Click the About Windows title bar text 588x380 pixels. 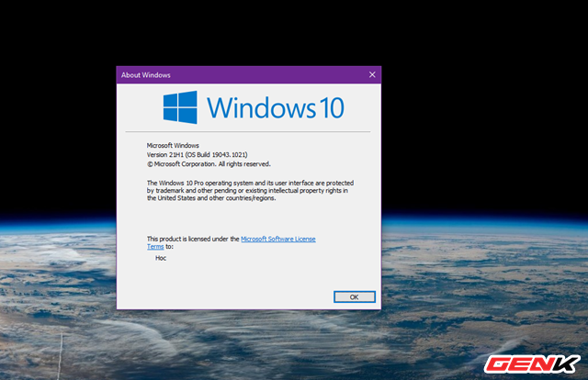click(x=145, y=75)
